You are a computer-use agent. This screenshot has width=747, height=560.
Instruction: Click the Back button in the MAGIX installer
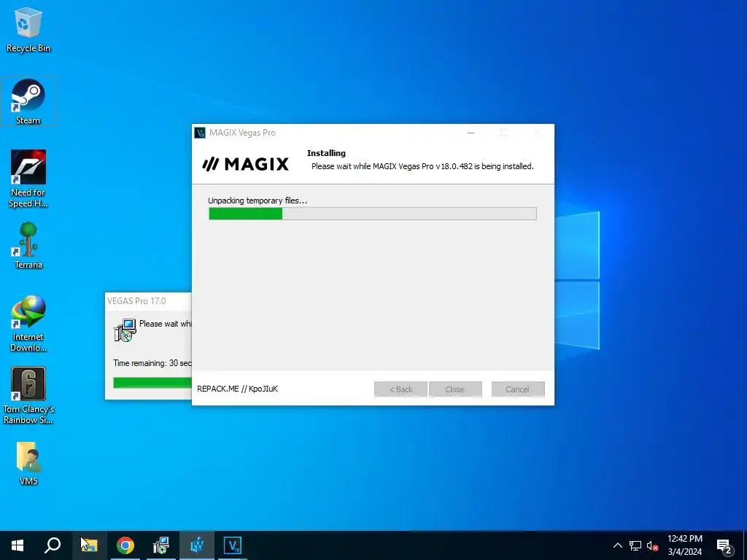pos(400,389)
